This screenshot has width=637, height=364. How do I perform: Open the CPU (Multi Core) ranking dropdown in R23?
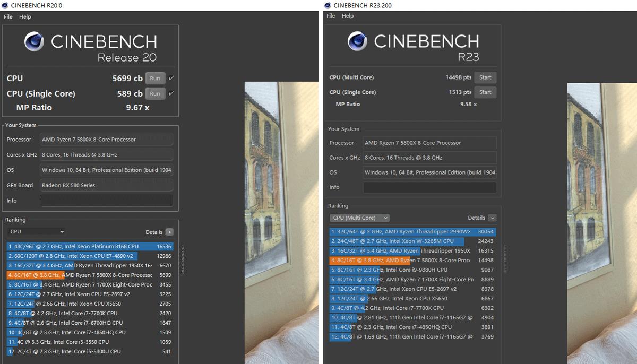point(359,218)
